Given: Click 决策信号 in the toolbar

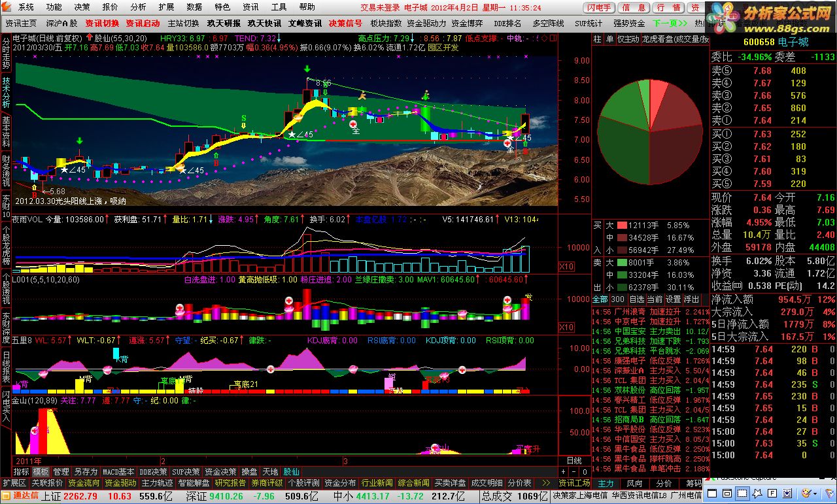Looking at the screenshot, I should tap(345, 24).
